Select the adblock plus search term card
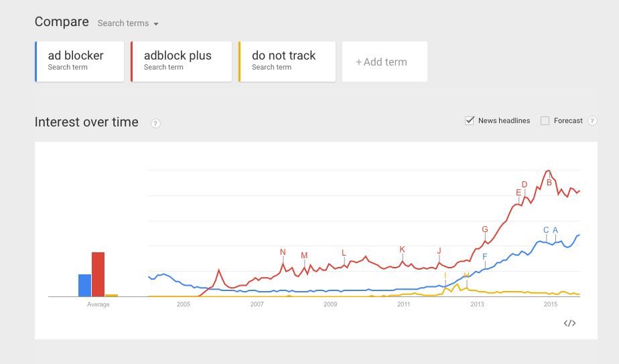619x364 pixels. click(181, 62)
